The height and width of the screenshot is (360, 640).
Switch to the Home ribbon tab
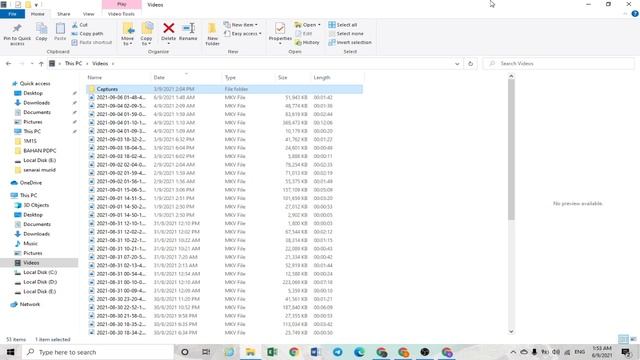(38, 14)
